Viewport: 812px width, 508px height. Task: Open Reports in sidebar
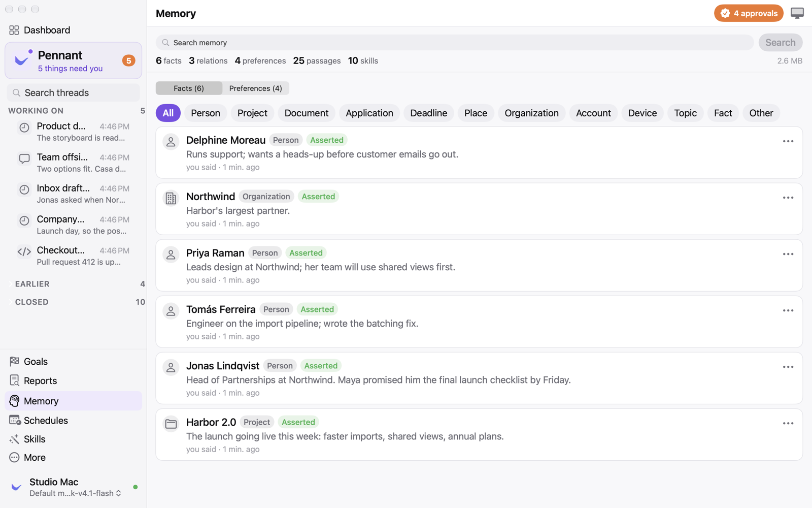(73, 381)
